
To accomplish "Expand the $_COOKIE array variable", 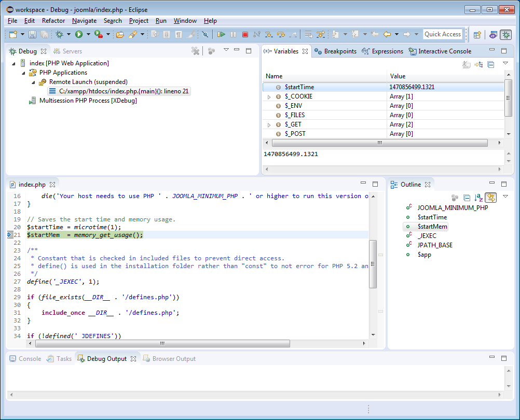I will 269,97.
